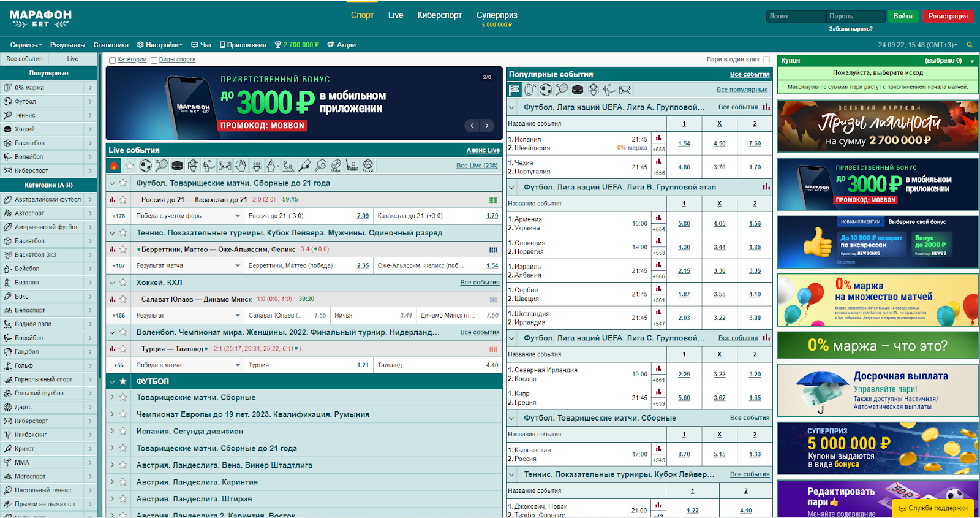The height and width of the screenshot is (518, 980).
Task: Filter Popular events by gamepad icon
Action: pos(625,90)
